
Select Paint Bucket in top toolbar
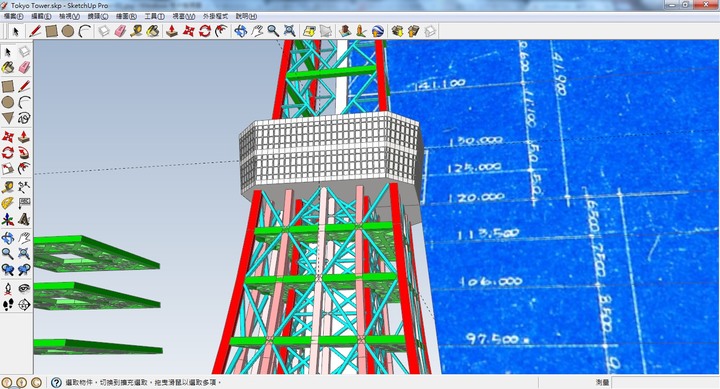point(152,31)
